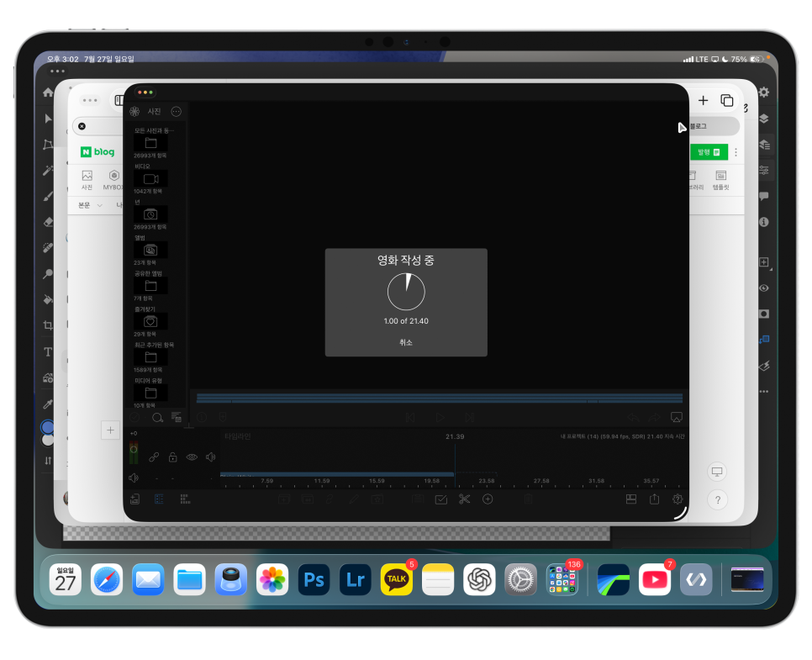
Task: Open the 미디어 유형 folder
Action: 150,393
